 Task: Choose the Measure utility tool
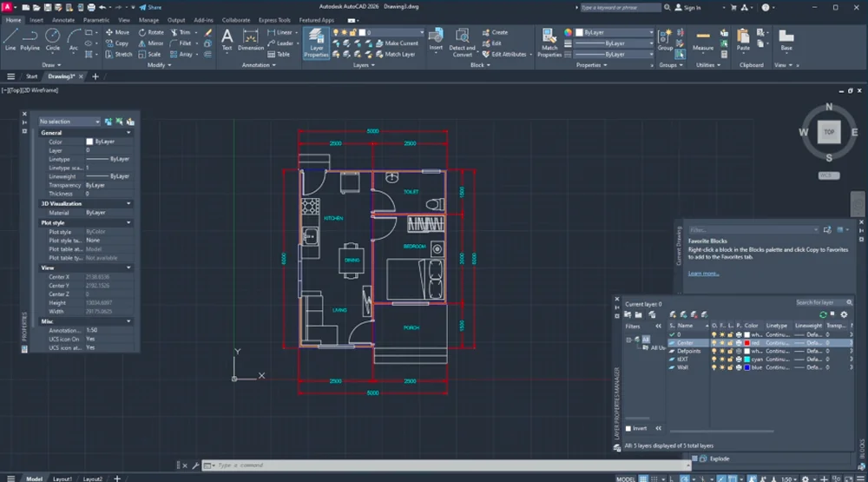[703, 39]
